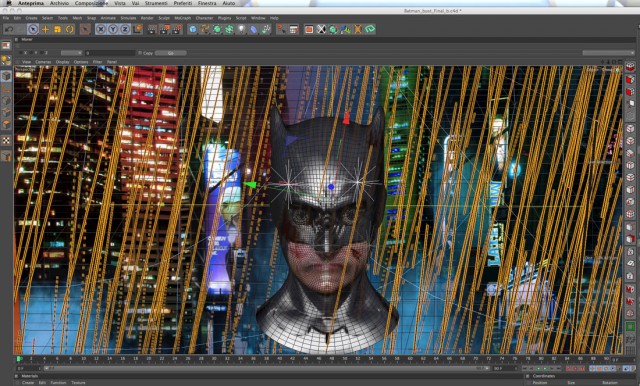The height and width of the screenshot is (386, 640).
Task: Add a Light object bulb icon
Action: click(242, 29)
